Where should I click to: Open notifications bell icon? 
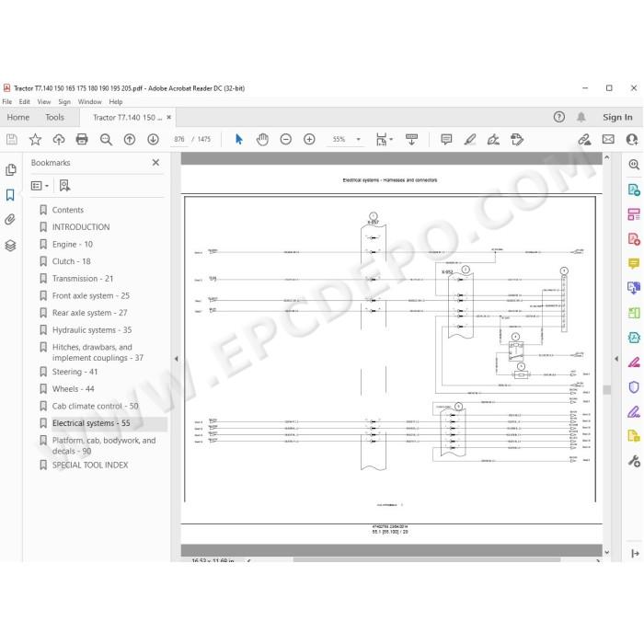pyautogui.click(x=581, y=117)
